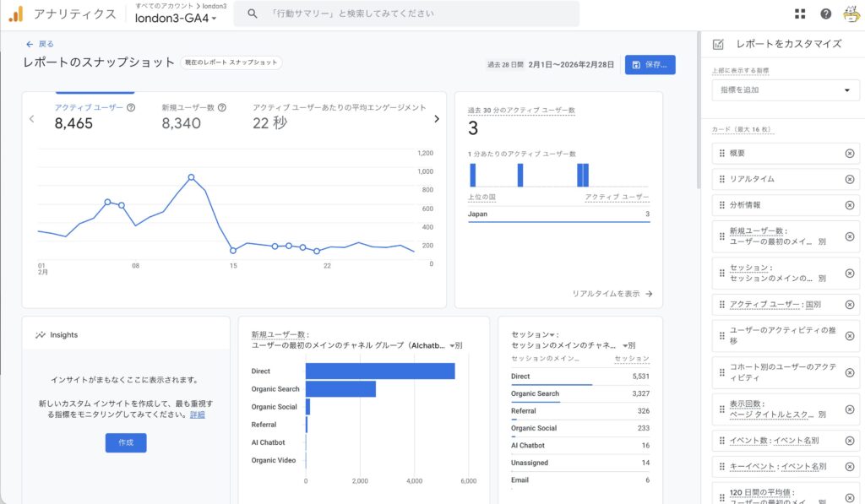Open the セッション metric dropdown on card
Screen dimensions: 865x504
coord(552,334)
